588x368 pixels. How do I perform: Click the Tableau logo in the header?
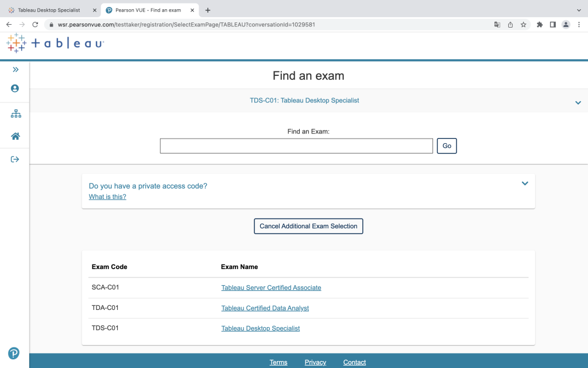(55, 43)
